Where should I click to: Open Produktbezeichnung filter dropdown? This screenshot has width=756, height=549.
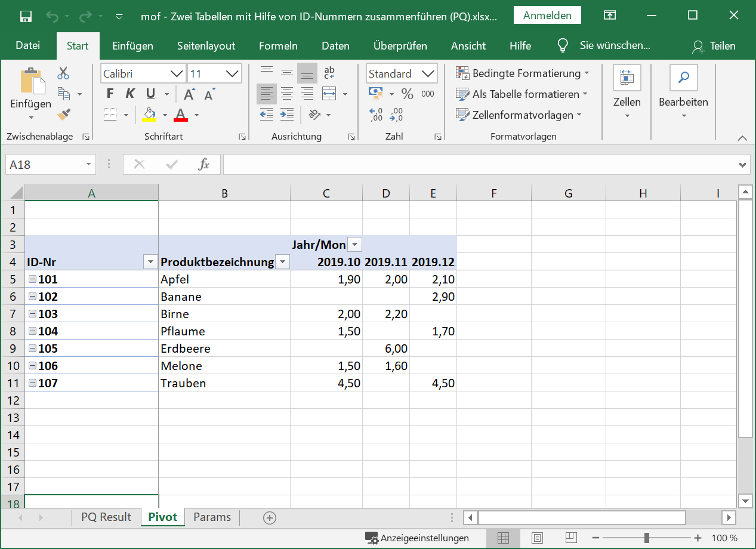[x=282, y=262]
